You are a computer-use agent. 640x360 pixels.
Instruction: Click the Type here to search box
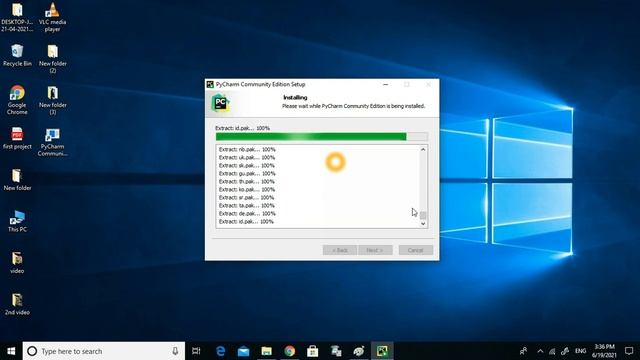(104, 351)
